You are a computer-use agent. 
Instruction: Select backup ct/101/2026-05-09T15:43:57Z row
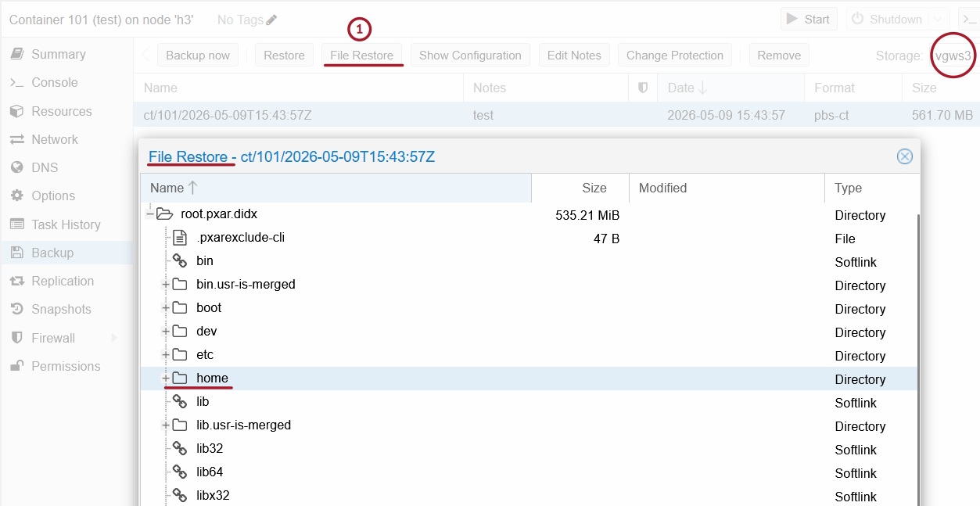coord(556,115)
